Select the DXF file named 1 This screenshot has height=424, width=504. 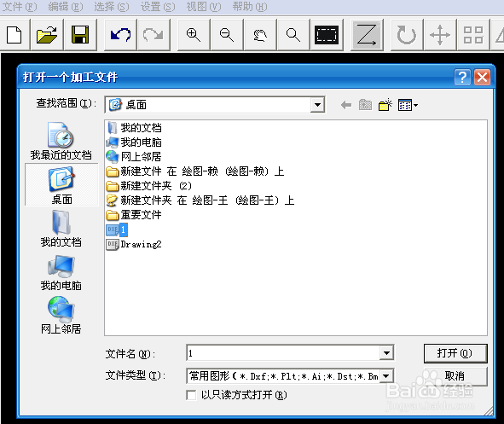(117, 229)
